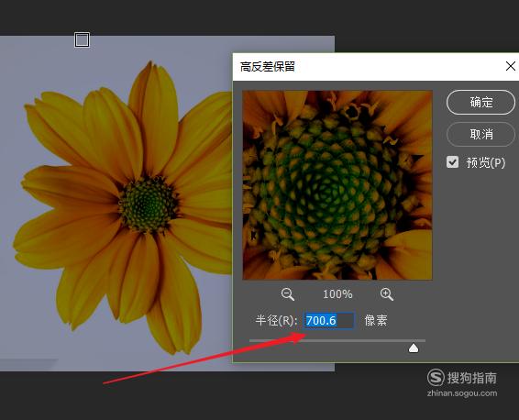The image size is (519, 420).
Task: Click the 半径(R): label
Action: tap(276, 320)
